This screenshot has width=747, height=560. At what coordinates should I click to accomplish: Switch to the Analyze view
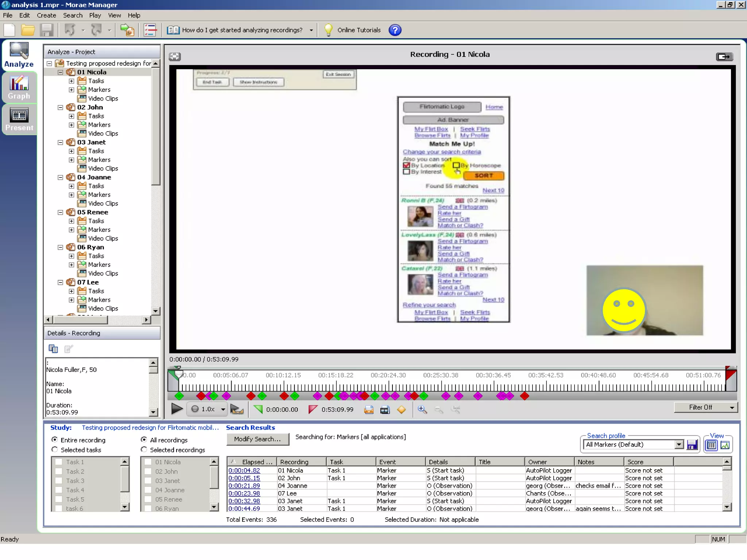pos(19,55)
